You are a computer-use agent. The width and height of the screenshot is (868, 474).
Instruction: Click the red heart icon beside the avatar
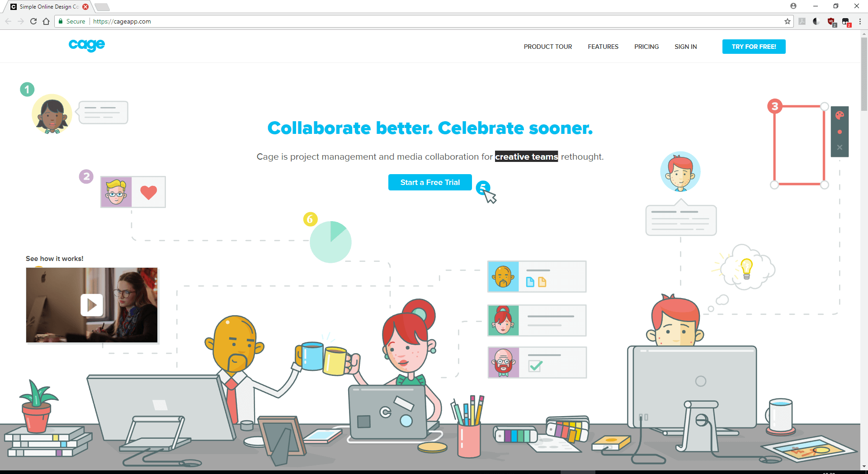pyautogui.click(x=149, y=192)
